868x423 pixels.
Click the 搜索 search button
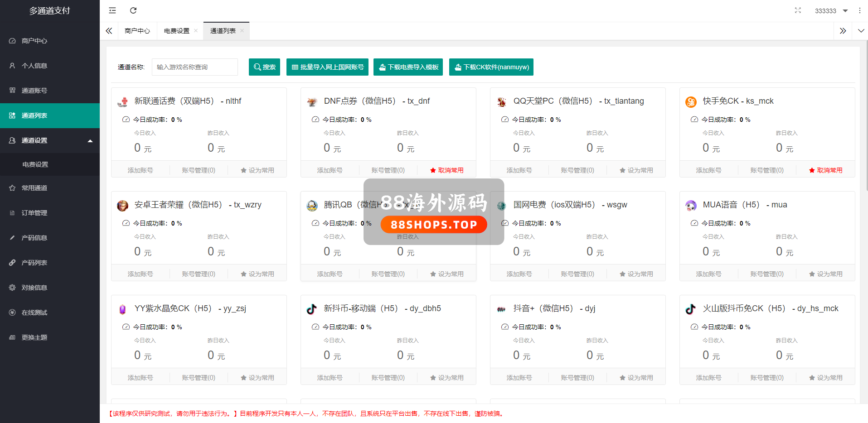pyautogui.click(x=264, y=67)
